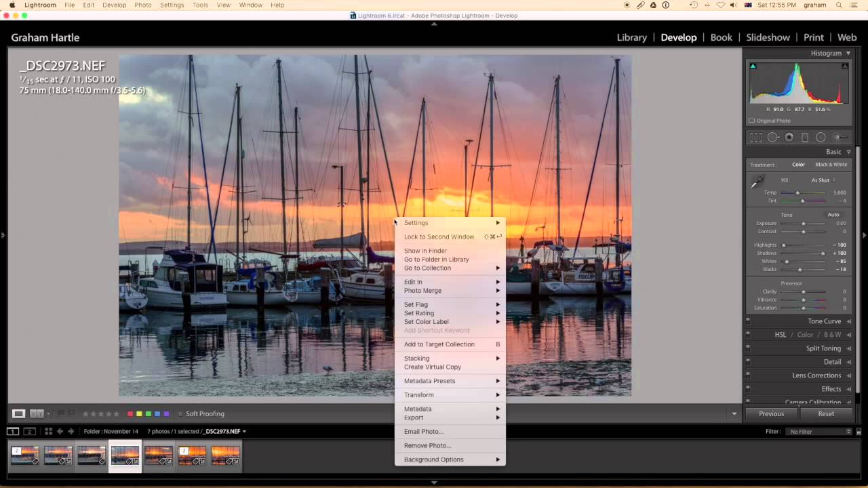The image size is (868, 488).
Task: Click the second window '2' display button
Action: click(29, 431)
